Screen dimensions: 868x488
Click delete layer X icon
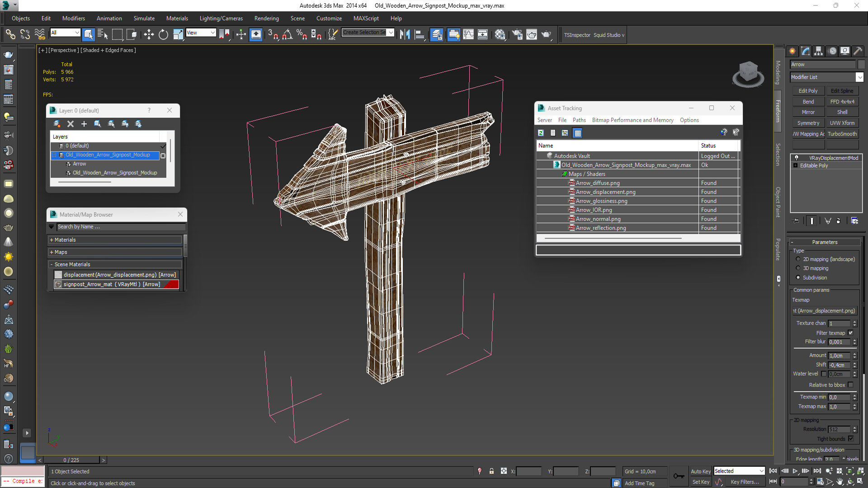point(71,124)
